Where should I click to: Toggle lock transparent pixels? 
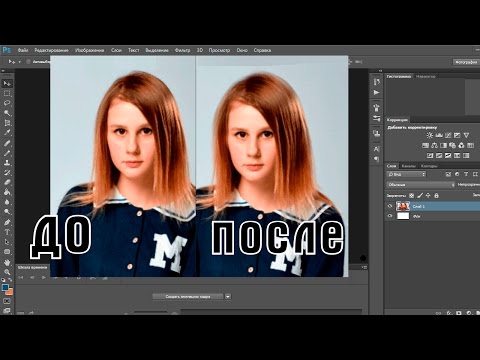411,196
